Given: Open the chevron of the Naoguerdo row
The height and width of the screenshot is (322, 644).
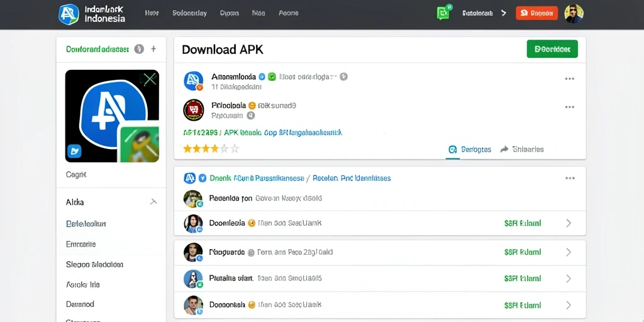Looking at the screenshot, I should click(569, 252).
